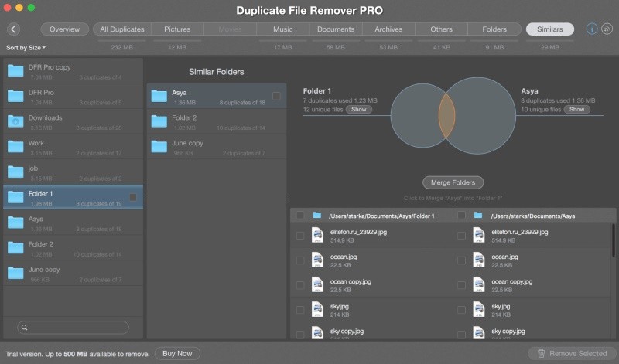
Task: Click the text '2 duplicates of 17'
Action: 99,153
